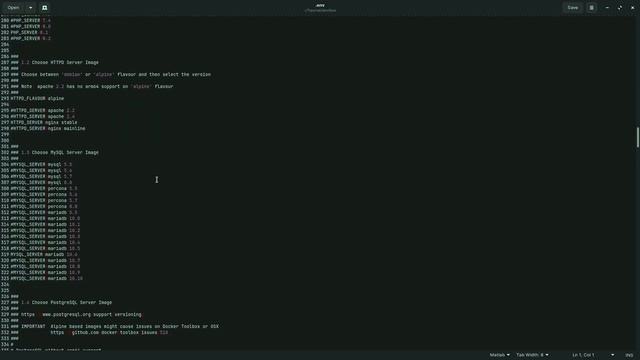Click the Ln 1, Col 1 position indicator
The height and width of the screenshot is (360, 640).
pos(583,355)
